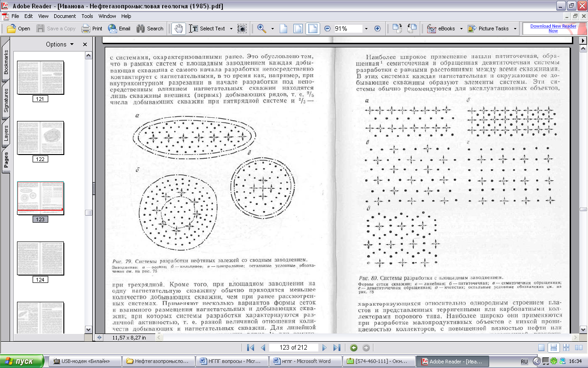Screen dimensions: 588x368
Task: Go to the first page
Action: click(x=250, y=348)
